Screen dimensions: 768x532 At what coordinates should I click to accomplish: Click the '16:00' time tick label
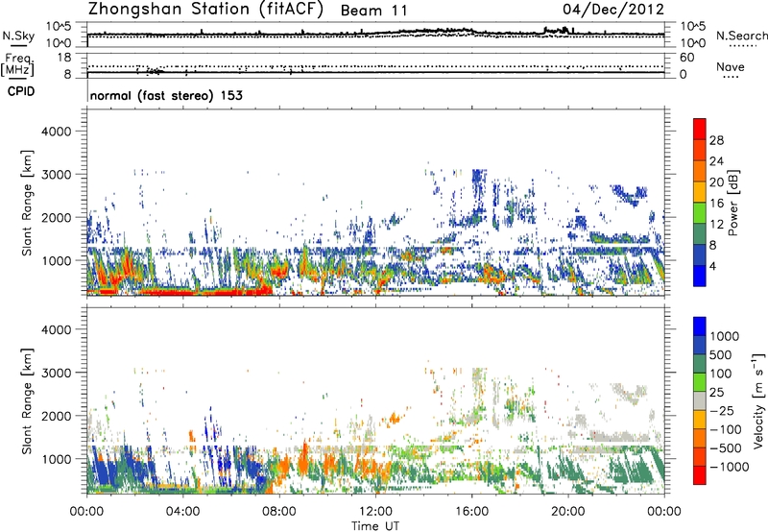coord(471,512)
